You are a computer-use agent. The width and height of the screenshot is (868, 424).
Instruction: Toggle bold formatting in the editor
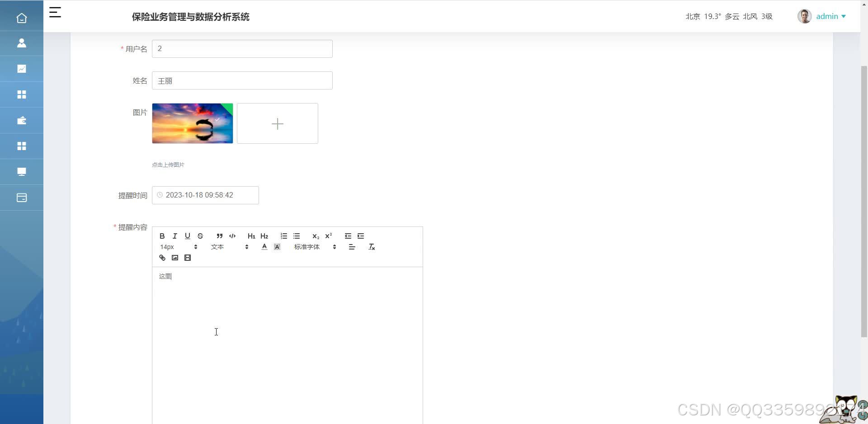[161, 236]
